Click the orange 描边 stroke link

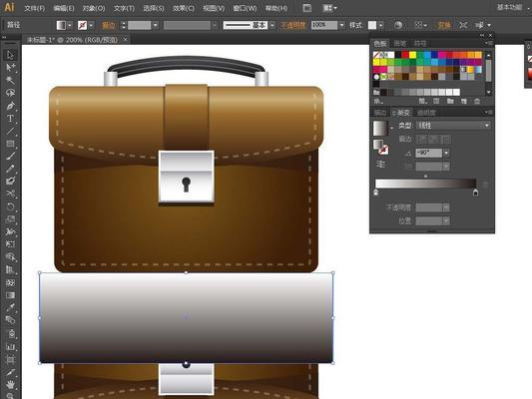click(x=109, y=25)
